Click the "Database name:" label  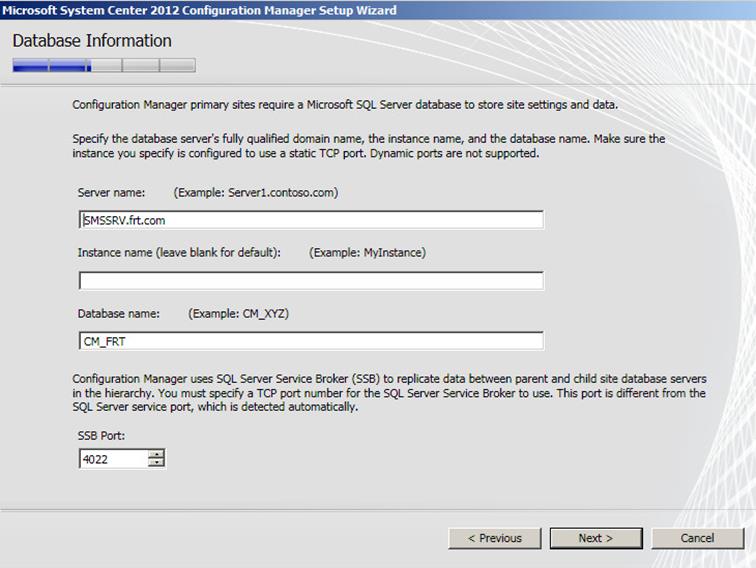118,314
